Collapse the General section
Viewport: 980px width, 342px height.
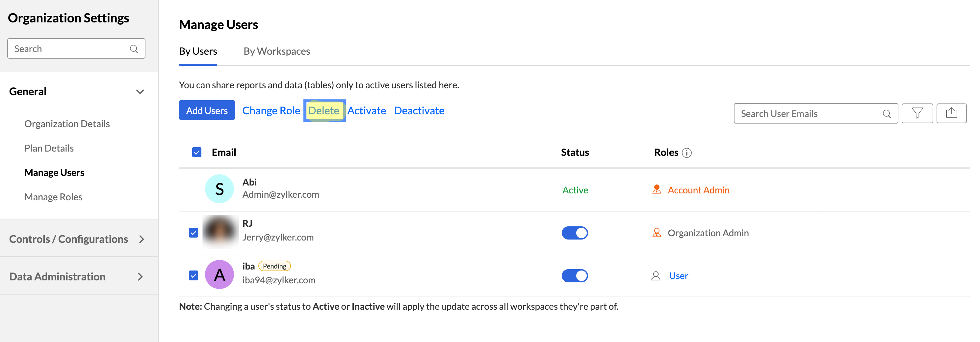coord(140,92)
